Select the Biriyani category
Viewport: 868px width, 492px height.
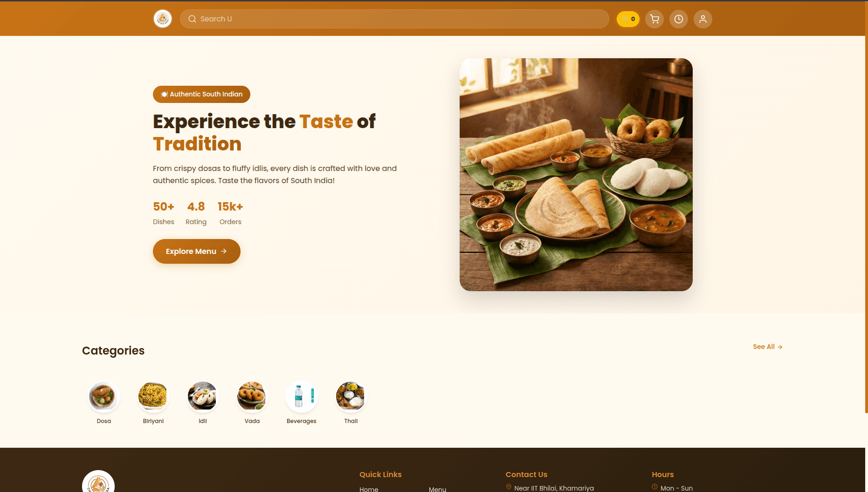click(x=153, y=403)
